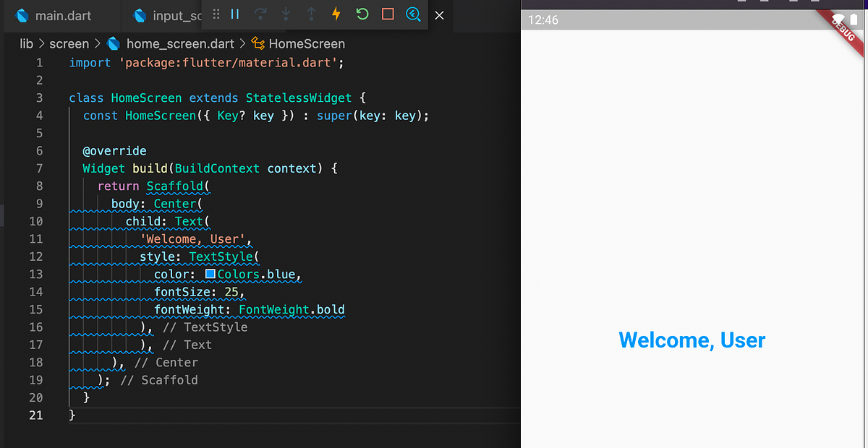Expand the home_screen.dart breadcrumb
Screen dimensions: 868x448
click(179, 43)
